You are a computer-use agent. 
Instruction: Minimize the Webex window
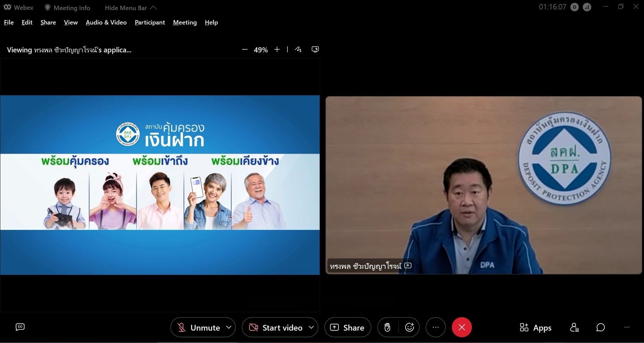[x=606, y=7]
